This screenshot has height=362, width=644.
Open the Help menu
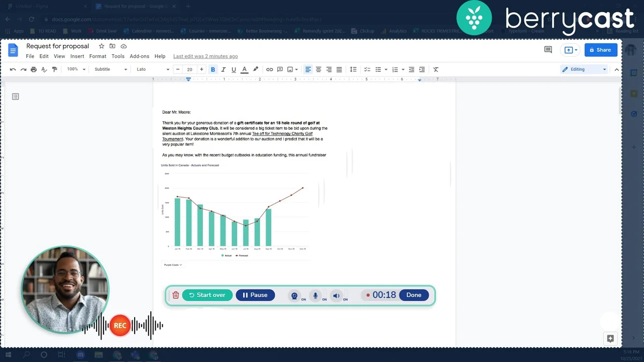(x=160, y=56)
